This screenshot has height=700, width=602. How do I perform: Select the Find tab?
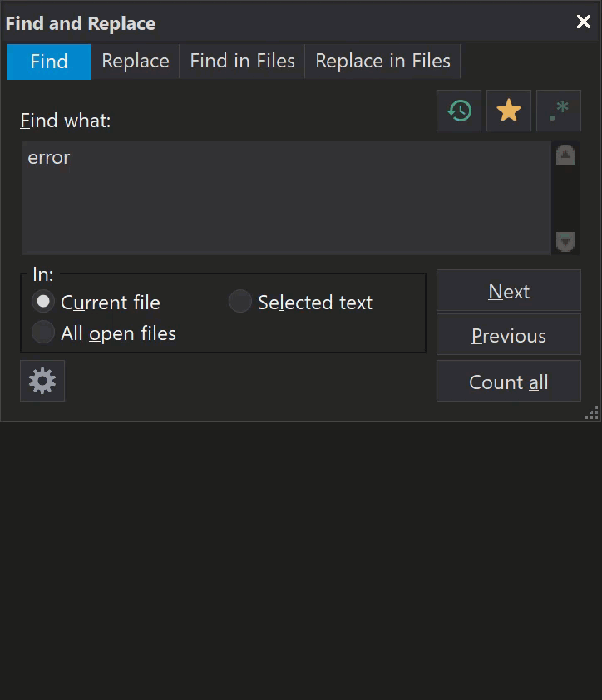pos(48,61)
